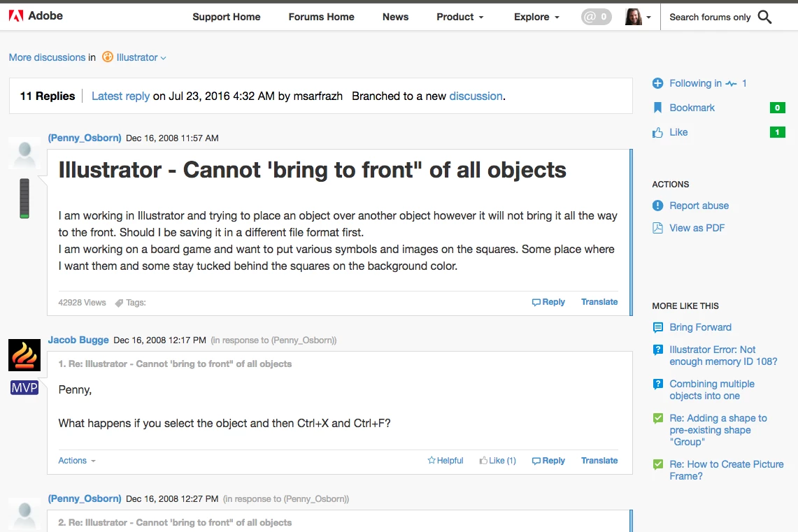Expand the user account caret
This screenshot has width=798, height=532.
click(648, 17)
